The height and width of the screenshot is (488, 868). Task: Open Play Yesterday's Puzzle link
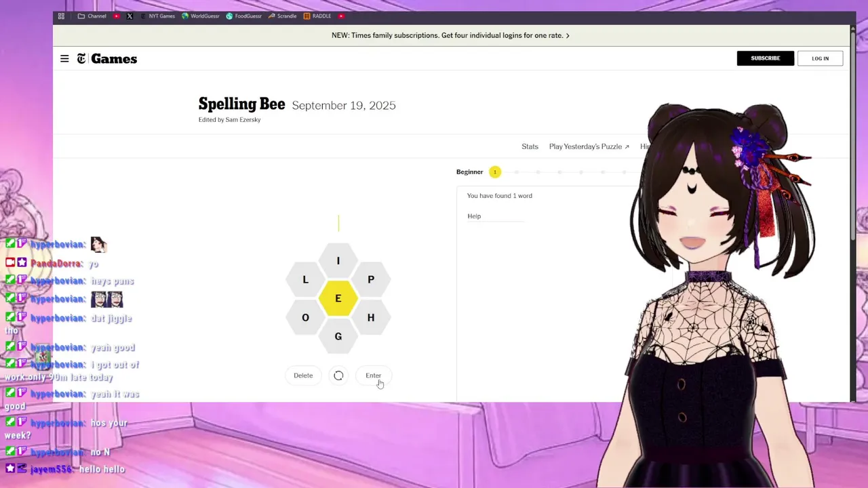pyautogui.click(x=589, y=146)
